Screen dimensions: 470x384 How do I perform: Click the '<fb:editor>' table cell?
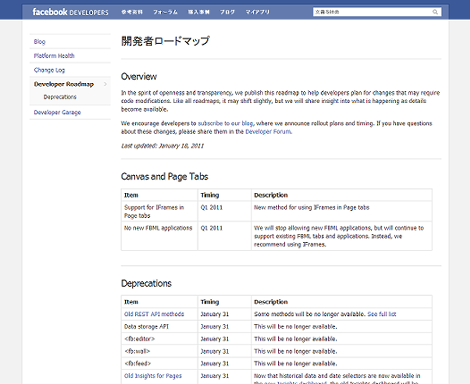tap(159, 339)
